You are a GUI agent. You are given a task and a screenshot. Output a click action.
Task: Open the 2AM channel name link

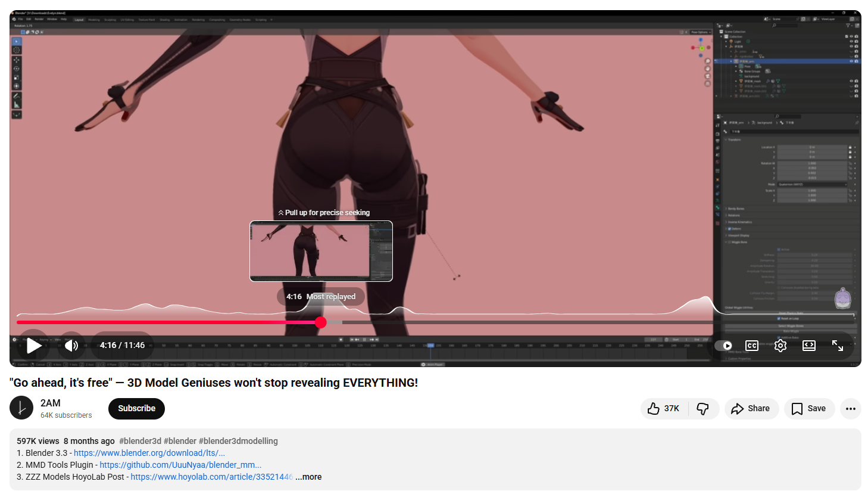pyautogui.click(x=51, y=403)
